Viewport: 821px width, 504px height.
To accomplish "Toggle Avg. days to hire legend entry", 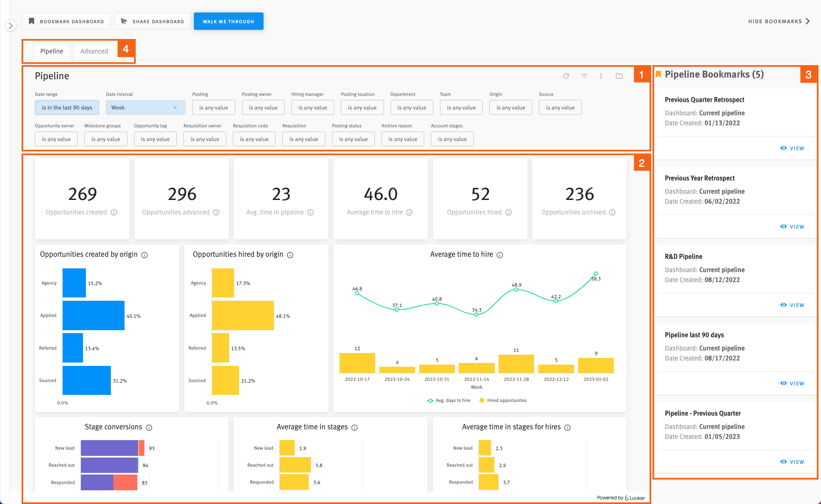I will [449, 400].
